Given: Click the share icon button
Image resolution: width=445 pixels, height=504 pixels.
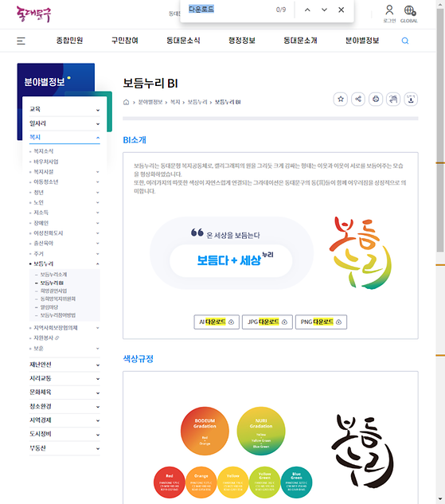Looking at the screenshot, I should click(x=358, y=99).
